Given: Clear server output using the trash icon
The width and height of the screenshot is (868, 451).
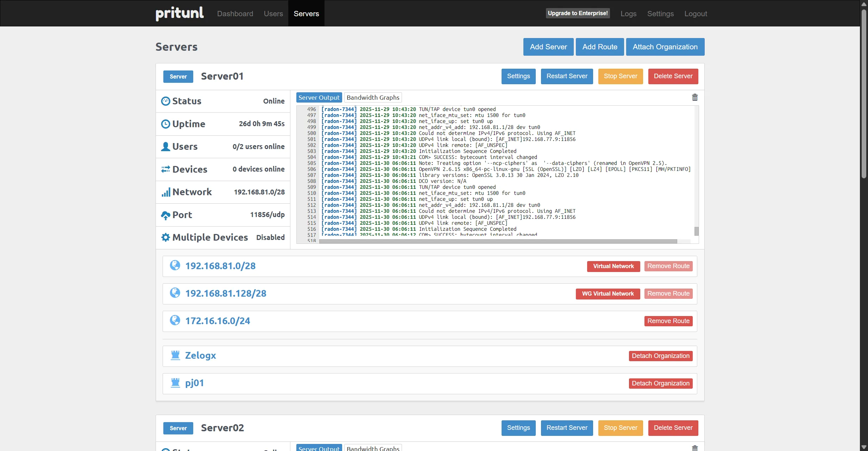Looking at the screenshot, I should click(694, 97).
